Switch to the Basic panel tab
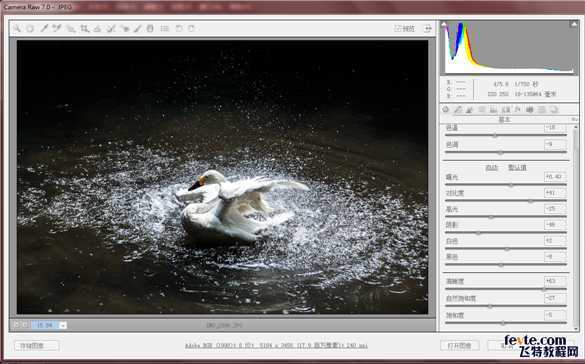585x364 pixels. pos(445,110)
